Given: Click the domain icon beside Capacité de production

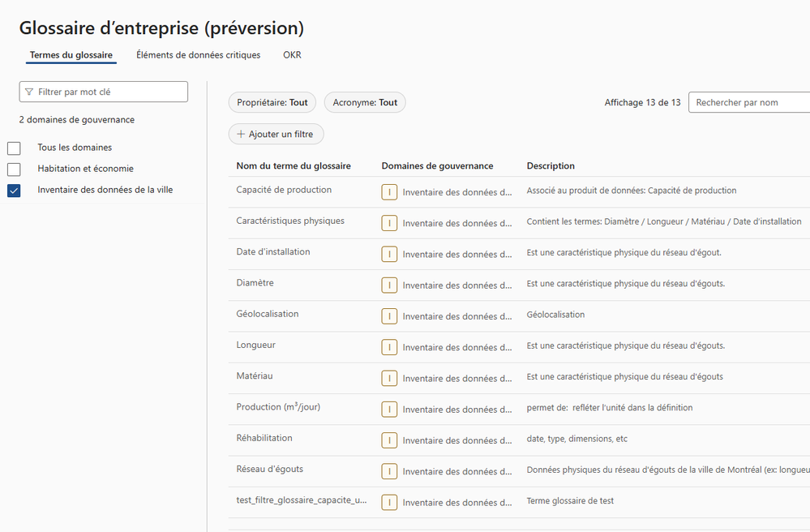Looking at the screenshot, I should coord(389,192).
